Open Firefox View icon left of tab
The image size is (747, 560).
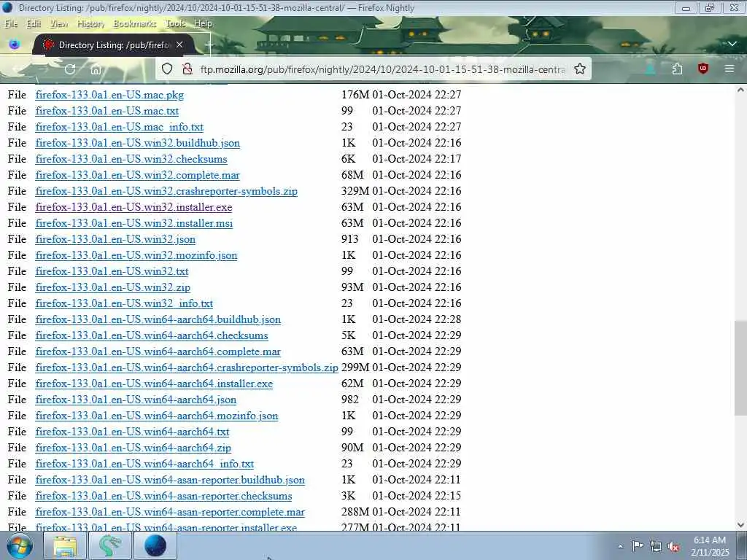tap(15, 44)
